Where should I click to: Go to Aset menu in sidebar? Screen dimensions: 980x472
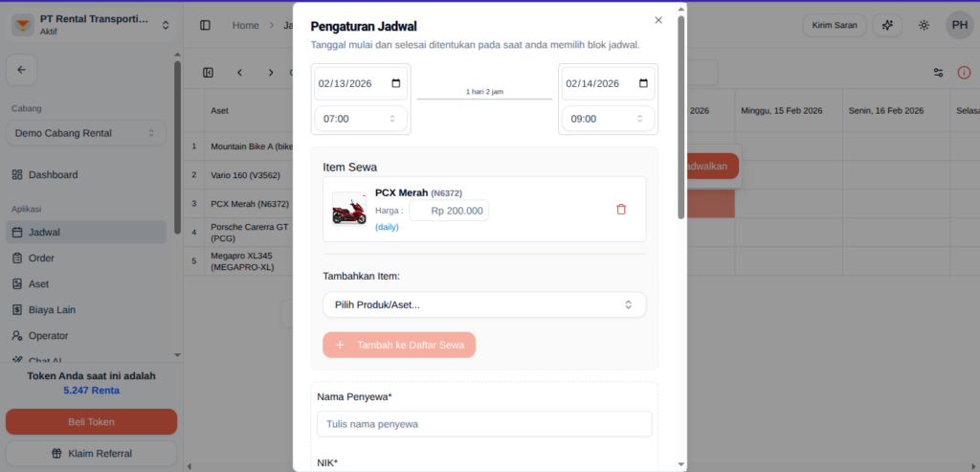coord(38,283)
